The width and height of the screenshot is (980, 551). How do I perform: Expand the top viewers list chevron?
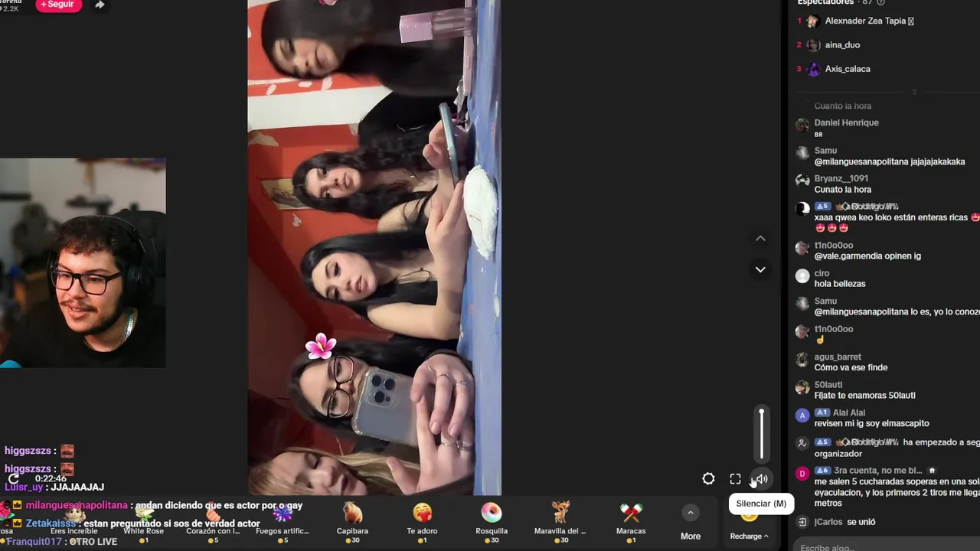(914, 92)
